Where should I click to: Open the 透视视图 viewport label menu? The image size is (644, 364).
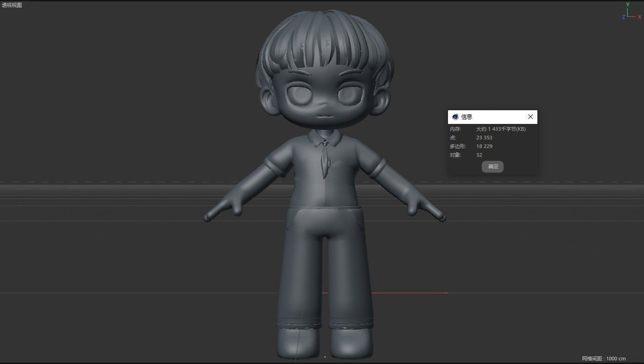[12, 5]
